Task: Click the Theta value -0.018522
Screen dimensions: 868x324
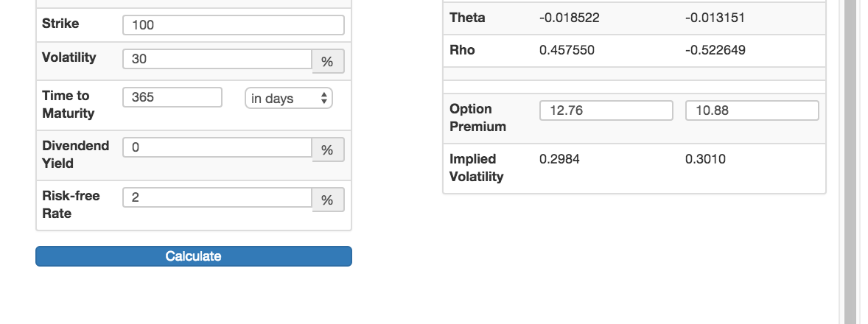Action: point(570,18)
